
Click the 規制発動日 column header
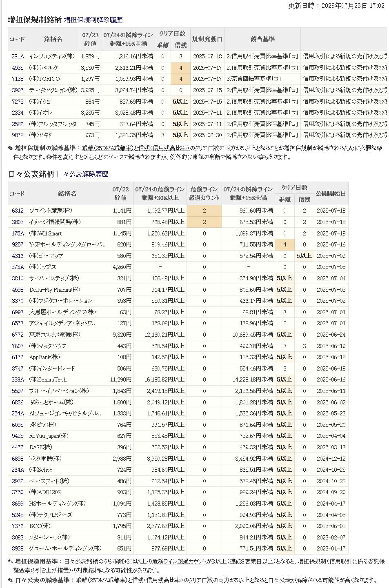click(x=207, y=39)
